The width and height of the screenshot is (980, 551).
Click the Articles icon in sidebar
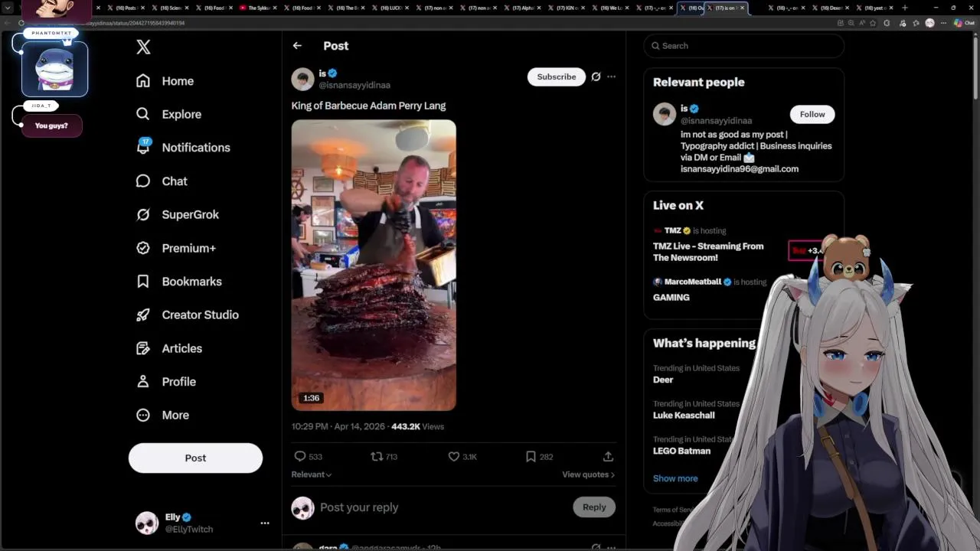[x=143, y=348]
